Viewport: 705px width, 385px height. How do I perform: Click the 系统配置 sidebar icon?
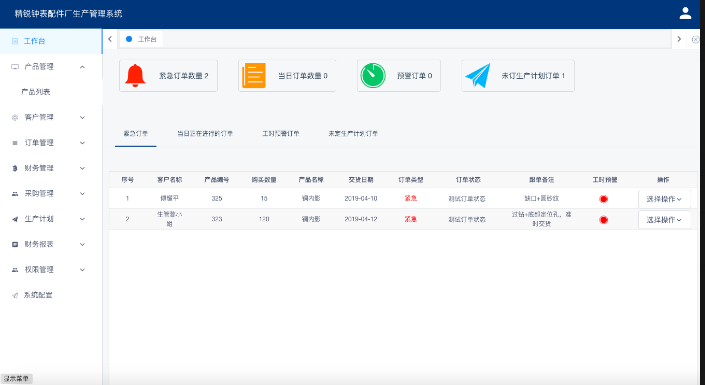pyautogui.click(x=15, y=295)
